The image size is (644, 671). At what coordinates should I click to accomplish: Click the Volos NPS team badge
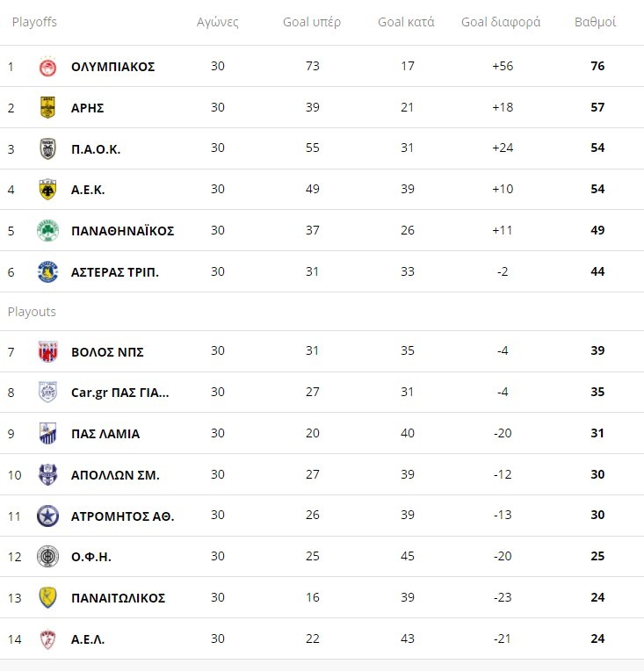click(47, 351)
